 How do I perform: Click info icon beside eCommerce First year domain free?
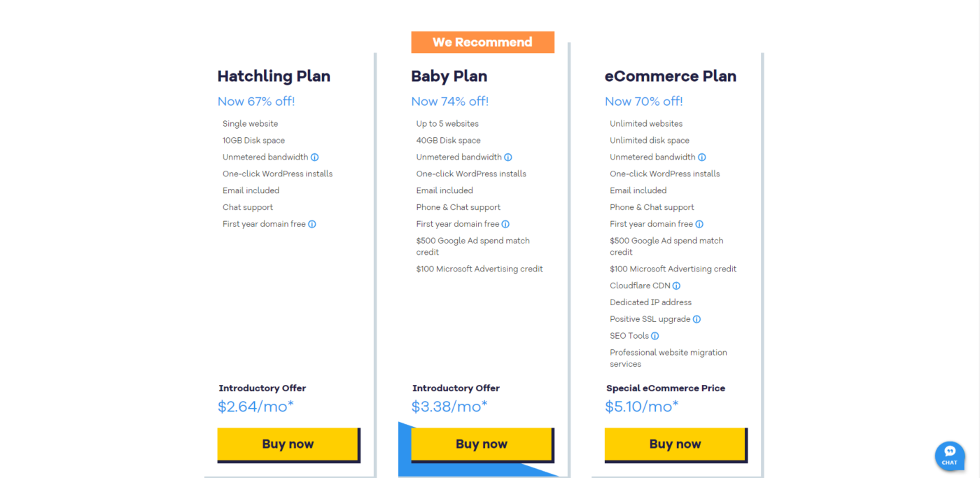click(x=699, y=225)
